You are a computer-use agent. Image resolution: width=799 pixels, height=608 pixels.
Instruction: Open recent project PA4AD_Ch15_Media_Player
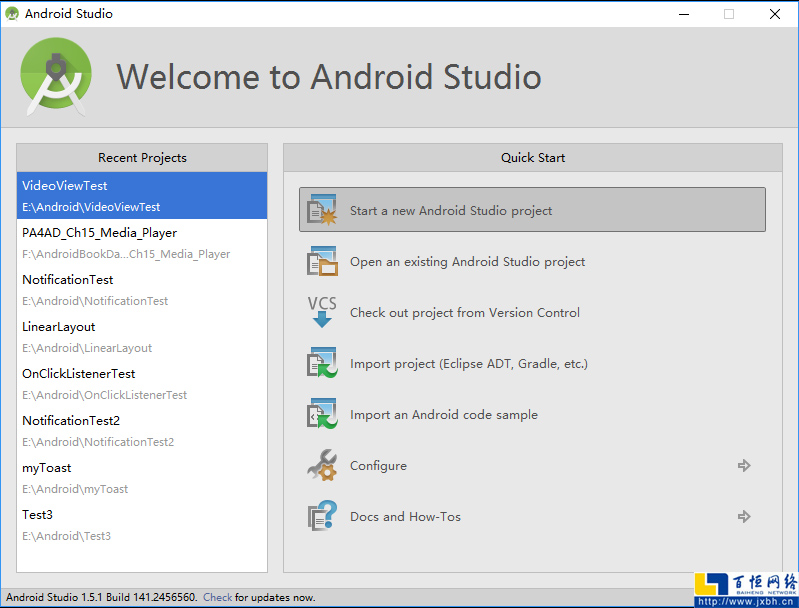coord(142,243)
